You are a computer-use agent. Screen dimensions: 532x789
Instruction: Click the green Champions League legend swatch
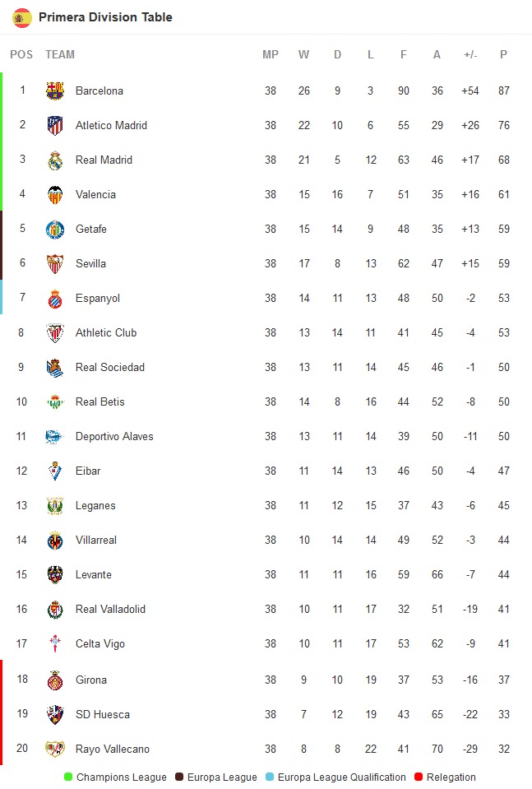[x=68, y=777]
